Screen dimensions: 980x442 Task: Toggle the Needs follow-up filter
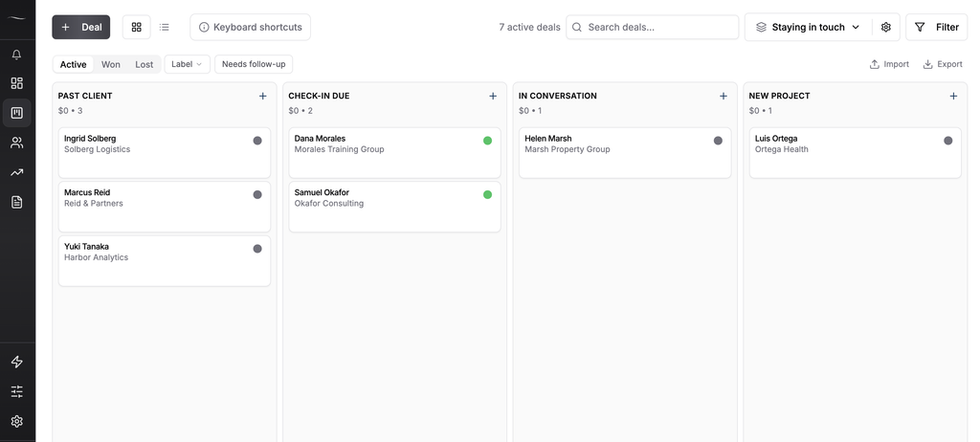coord(254,64)
